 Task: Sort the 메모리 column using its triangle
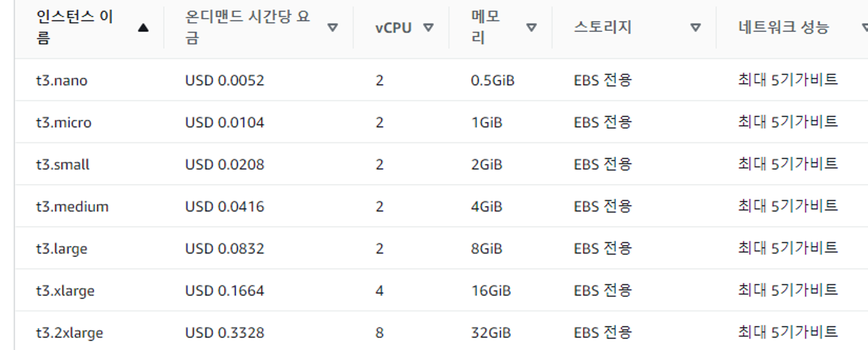pos(531,28)
